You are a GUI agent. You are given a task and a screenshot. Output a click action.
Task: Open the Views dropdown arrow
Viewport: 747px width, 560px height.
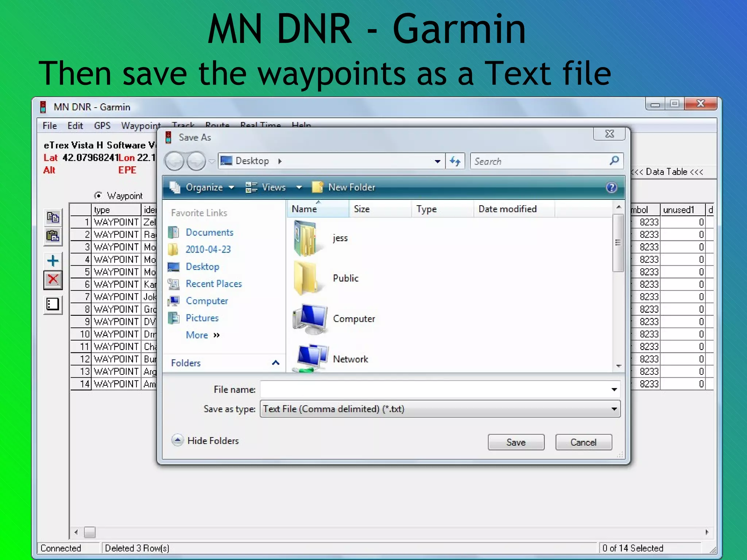[299, 187]
